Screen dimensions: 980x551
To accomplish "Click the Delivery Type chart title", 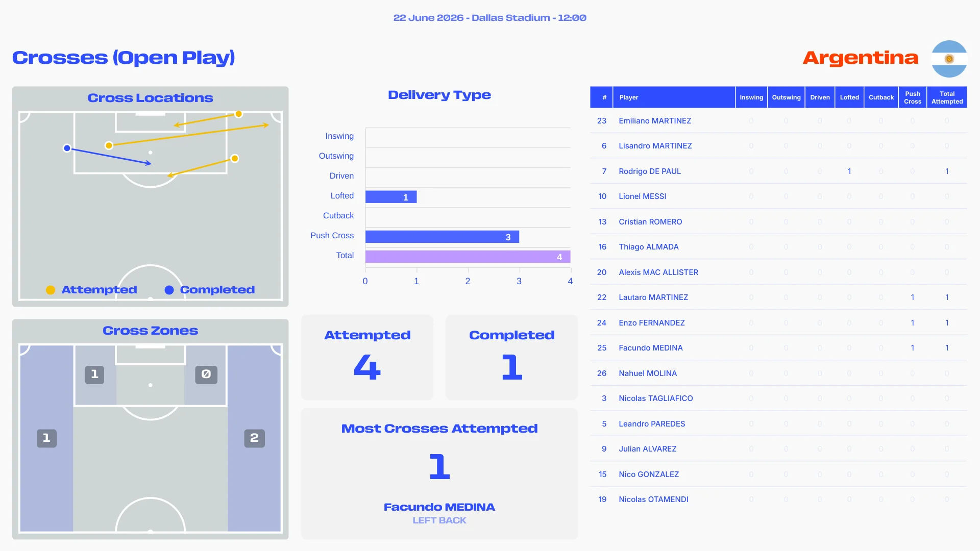I will (x=439, y=95).
